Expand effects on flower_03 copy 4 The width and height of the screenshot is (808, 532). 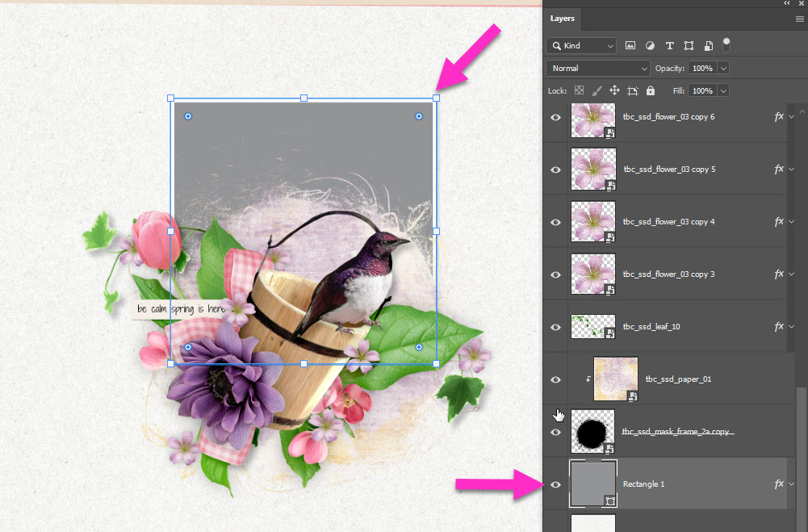point(792,222)
